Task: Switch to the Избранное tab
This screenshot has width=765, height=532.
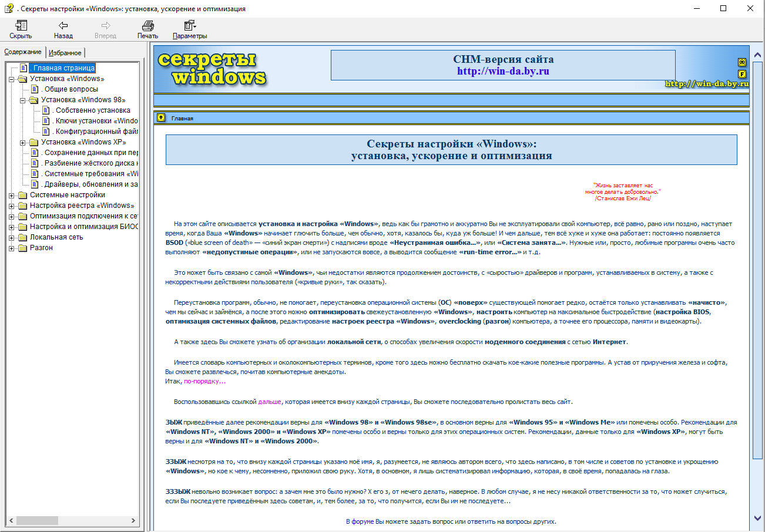Action: (65, 52)
